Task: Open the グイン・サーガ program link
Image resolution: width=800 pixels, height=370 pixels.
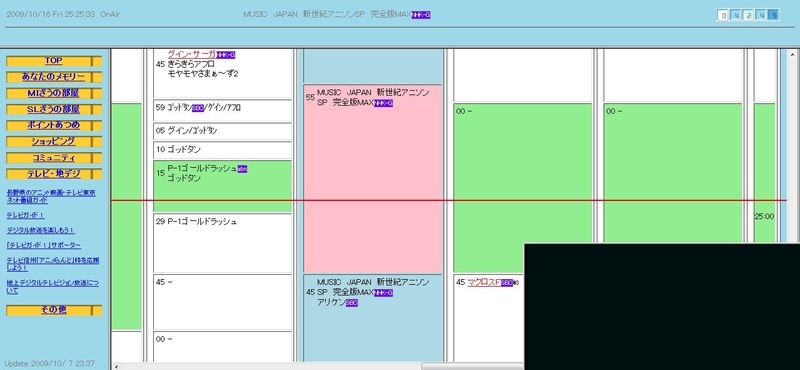Action: (191, 55)
